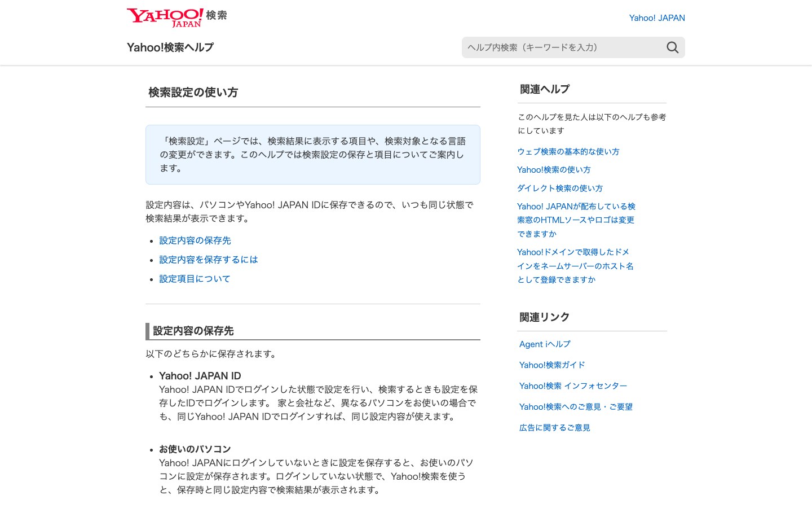Image resolution: width=812 pixels, height=508 pixels.
Task: Open Yahoo!検索 インフォセンター link
Action: [573, 386]
